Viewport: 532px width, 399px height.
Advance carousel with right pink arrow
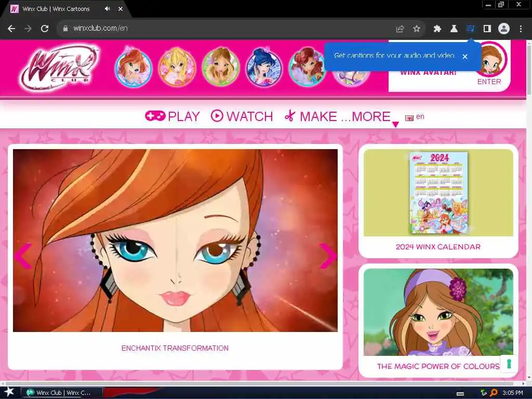pyautogui.click(x=328, y=256)
